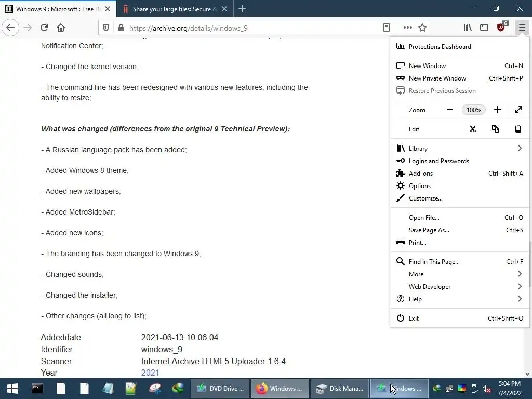Show sidebars toolbar icon
The width and height of the screenshot is (532, 399).
point(484,28)
